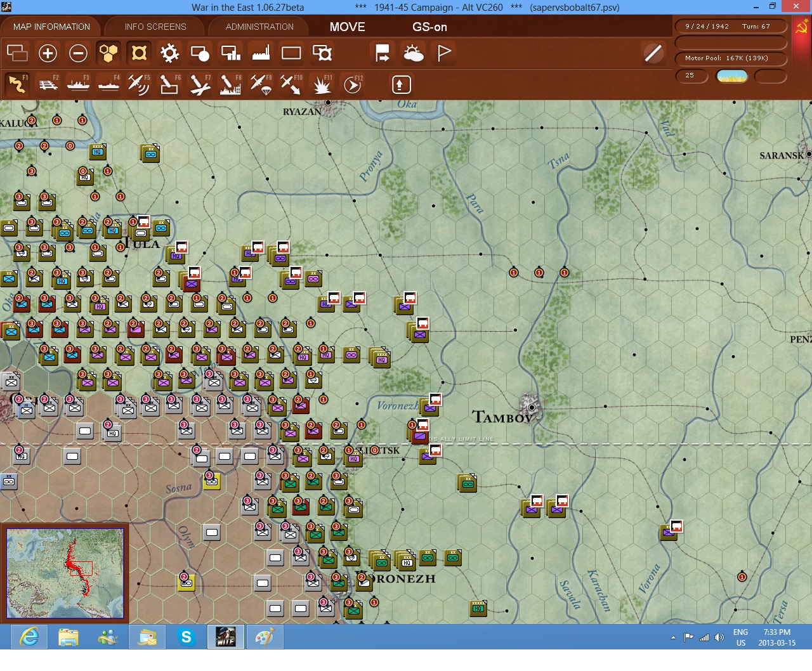
Task: Select F6 bomb unit mode
Action: tap(169, 84)
